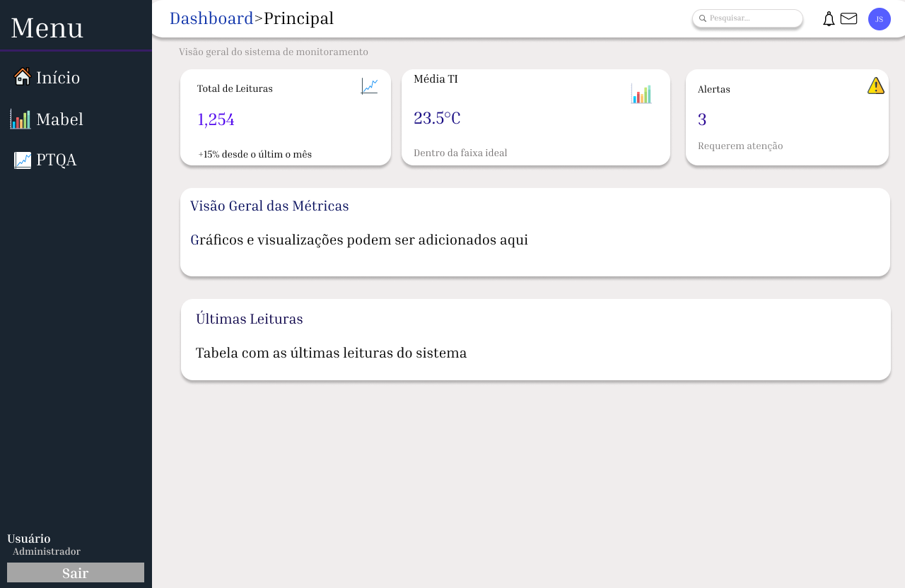Select the Visão Geral das Métricas panel
905x588 pixels.
[535, 232]
